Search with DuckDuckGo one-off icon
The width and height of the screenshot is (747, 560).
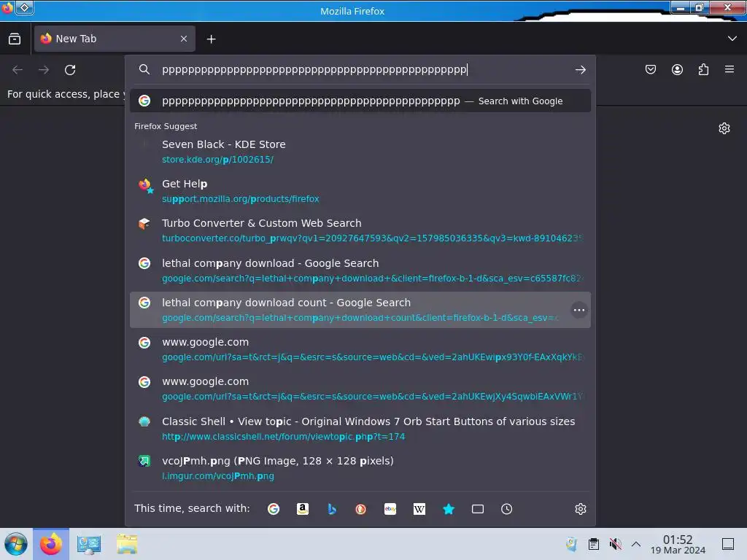360,508
